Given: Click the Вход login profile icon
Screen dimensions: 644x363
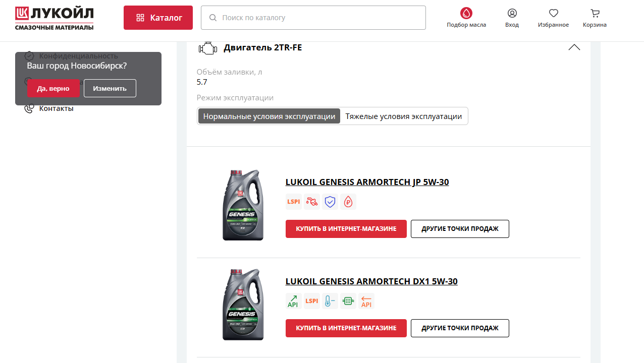Looking at the screenshot, I should pyautogui.click(x=512, y=13).
